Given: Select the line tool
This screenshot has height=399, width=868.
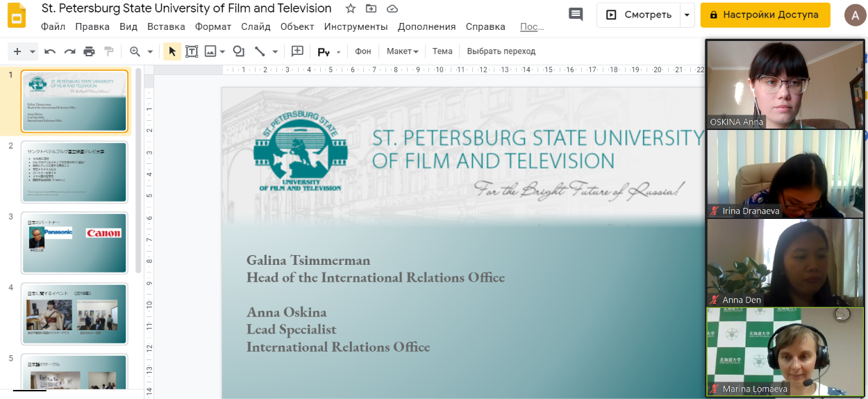Looking at the screenshot, I should point(260,51).
